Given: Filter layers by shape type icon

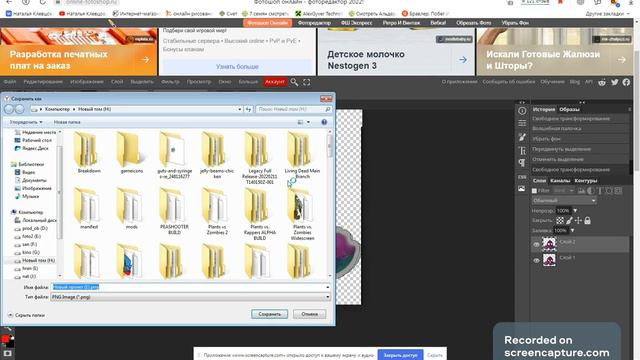Looking at the screenshot, I should click(x=609, y=191).
